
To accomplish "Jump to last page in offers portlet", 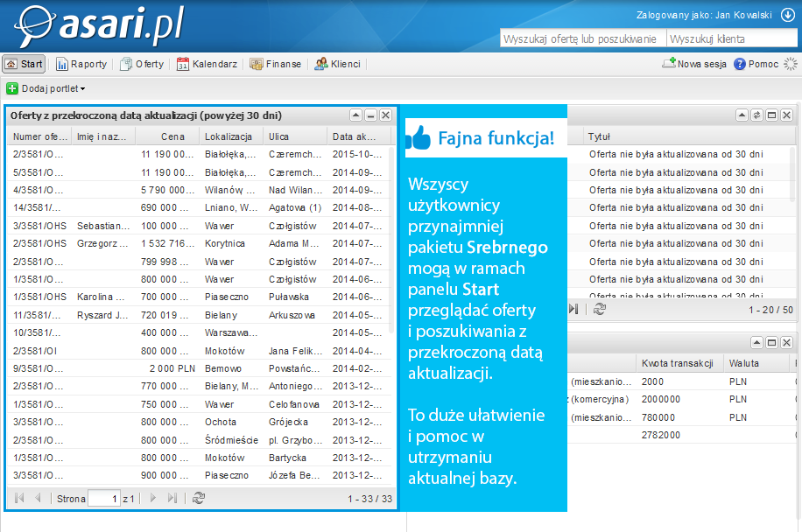I will click(x=172, y=498).
